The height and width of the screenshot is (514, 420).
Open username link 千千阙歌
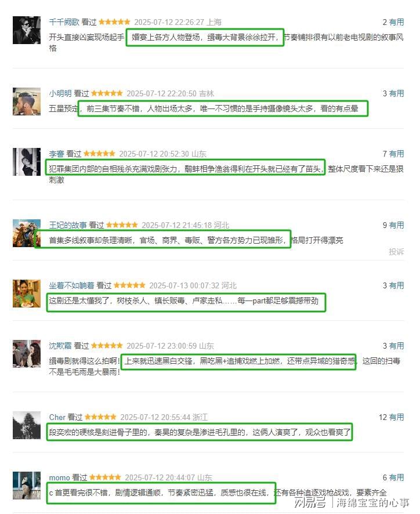pyautogui.click(x=64, y=22)
